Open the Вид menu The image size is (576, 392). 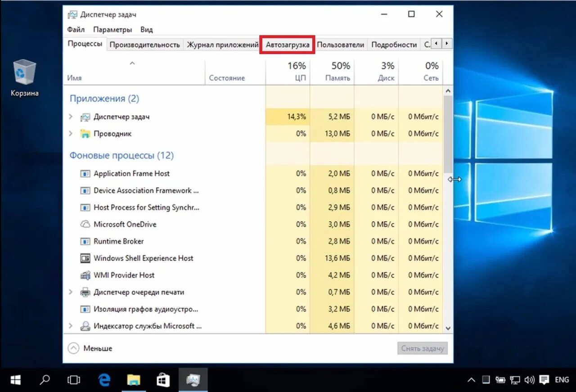[147, 30]
